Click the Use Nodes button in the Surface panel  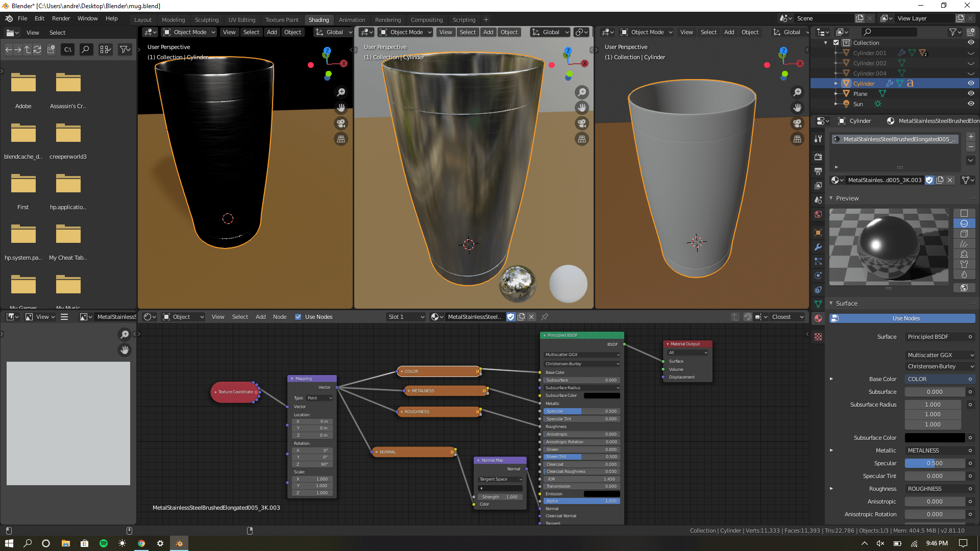pos(901,318)
